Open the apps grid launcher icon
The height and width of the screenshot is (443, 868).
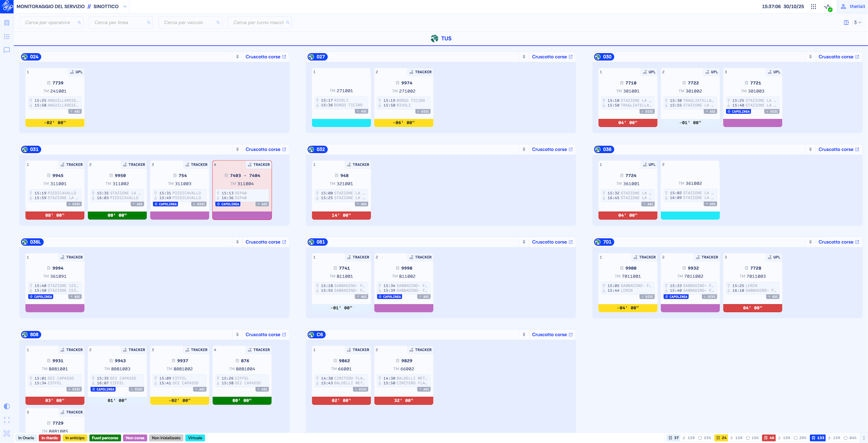pyautogui.click(x=813, y=6)
